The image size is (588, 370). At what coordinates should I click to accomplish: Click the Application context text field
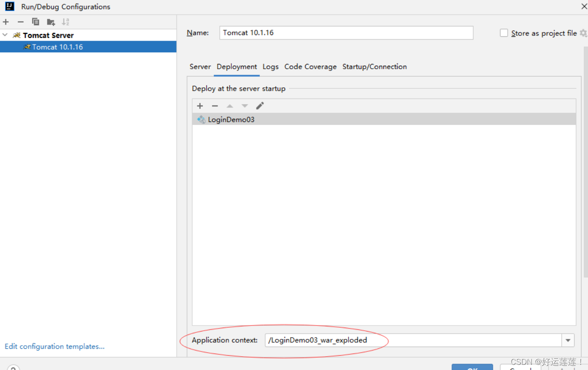click(413, 340)
